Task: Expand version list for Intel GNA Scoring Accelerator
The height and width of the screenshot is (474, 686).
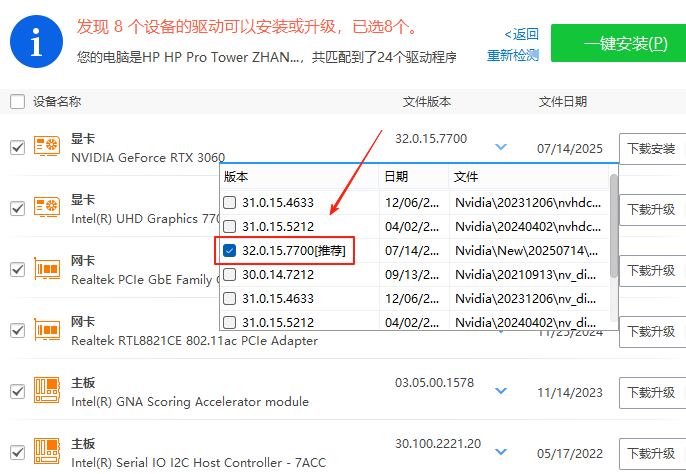Action: (x=501, y=392)
